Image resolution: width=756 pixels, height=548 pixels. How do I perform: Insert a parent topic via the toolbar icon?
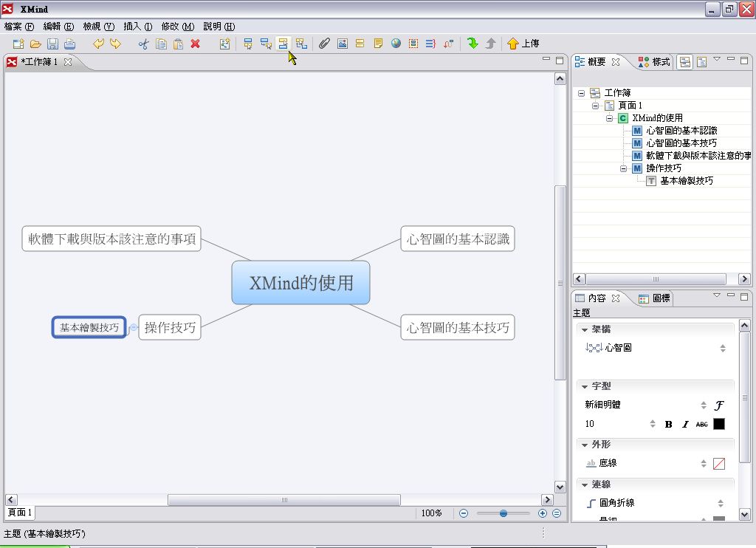pyautogui.click(x=301, y=44)
